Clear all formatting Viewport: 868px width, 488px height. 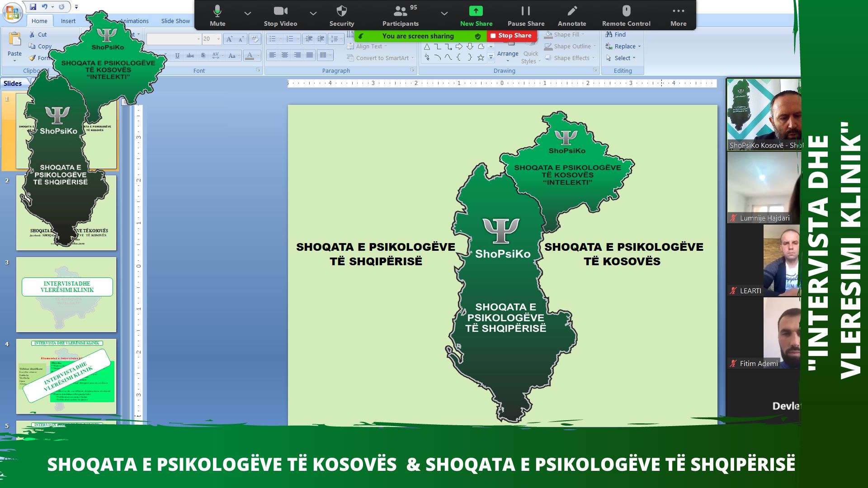[255, 39]
